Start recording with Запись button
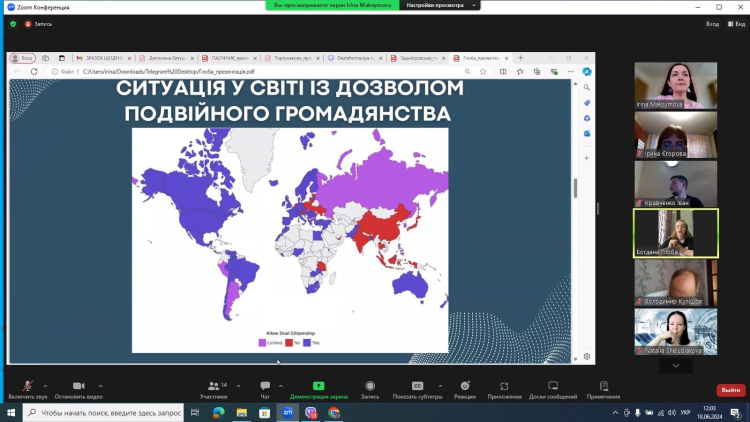 coord(370,387)
